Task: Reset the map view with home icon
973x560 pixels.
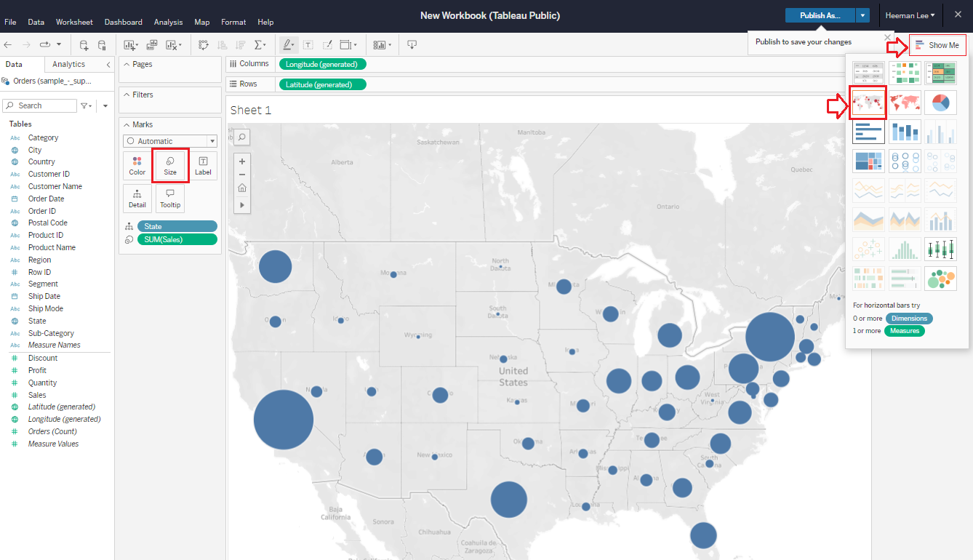Action: click(242, 188)
